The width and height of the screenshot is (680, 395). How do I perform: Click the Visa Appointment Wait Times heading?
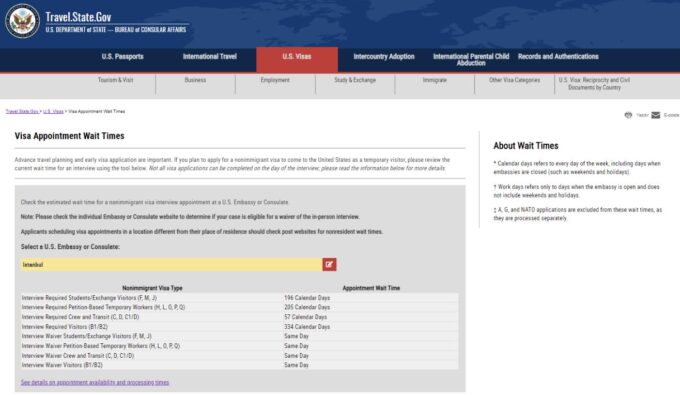pyautogui.click(x=69, y=136)
